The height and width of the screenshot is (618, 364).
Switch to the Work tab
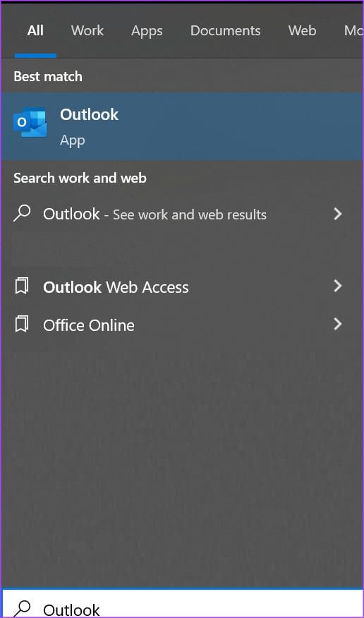point(87,31)
